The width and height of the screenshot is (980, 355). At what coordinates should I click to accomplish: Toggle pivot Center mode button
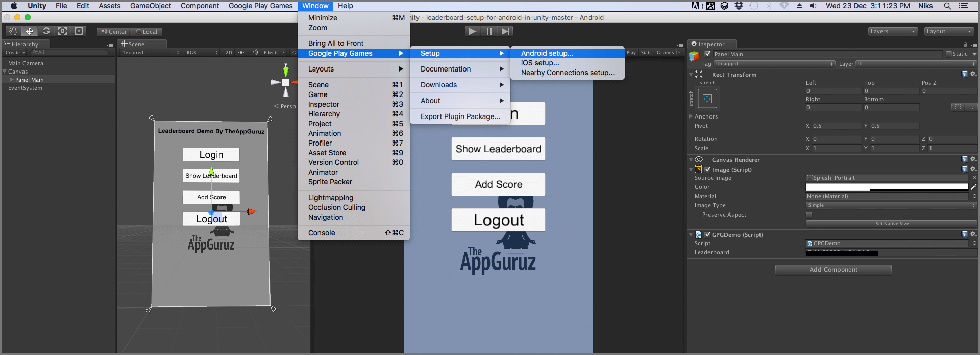113,32
